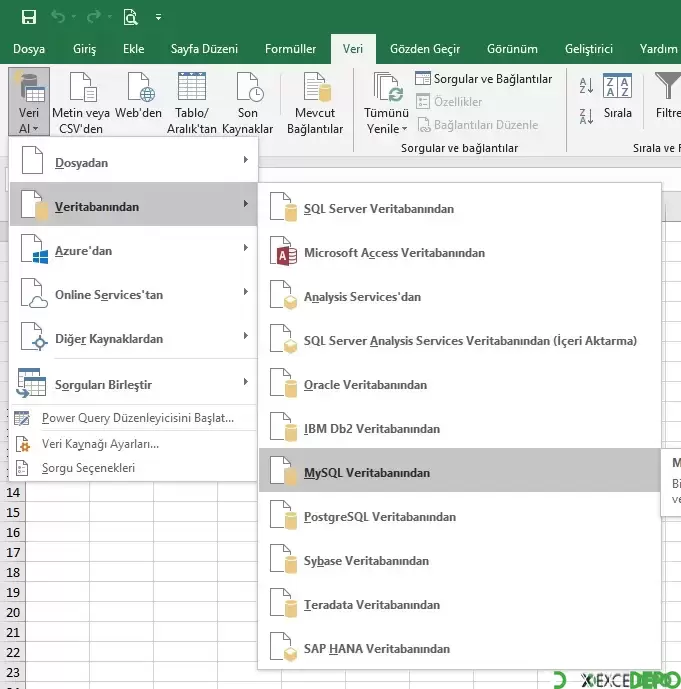Expand the Customize Quick Access Toolbar arrow

(158, 17)
